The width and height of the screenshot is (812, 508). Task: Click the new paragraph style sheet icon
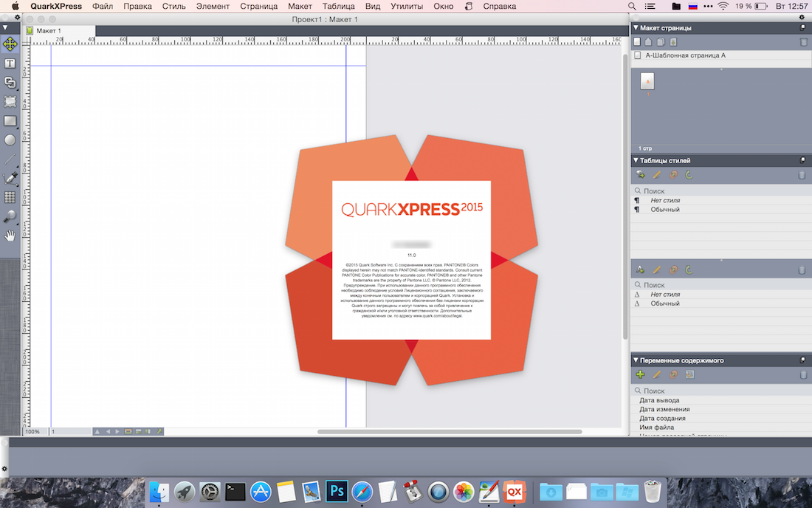[641, 175]
